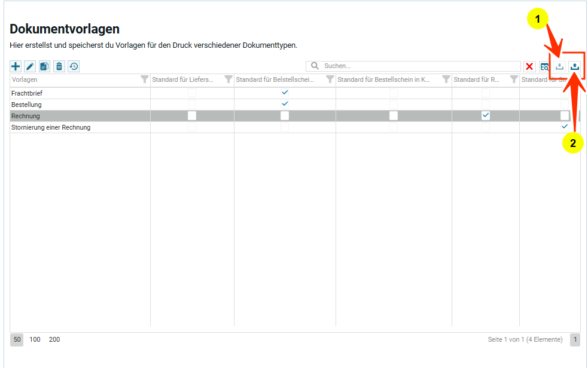Go to page 1 in pagination
Image resolution: width=588 pixels, height=368 pixels.
coord(575,339)
